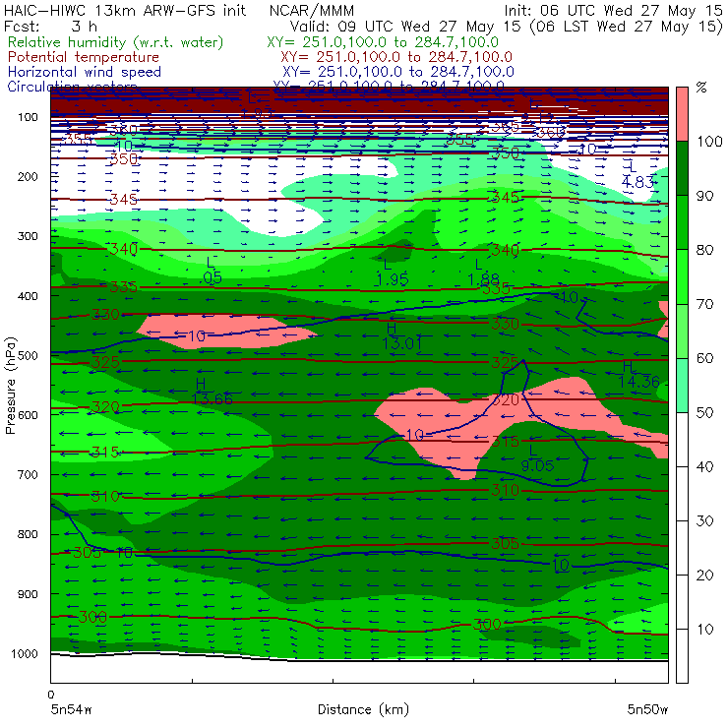Image resolution: width=728 pixels, height=728 pixels.
Task: Click the 'Valid: 09 UTC Wed 27 May 15' text
Action: pos(406,26)
